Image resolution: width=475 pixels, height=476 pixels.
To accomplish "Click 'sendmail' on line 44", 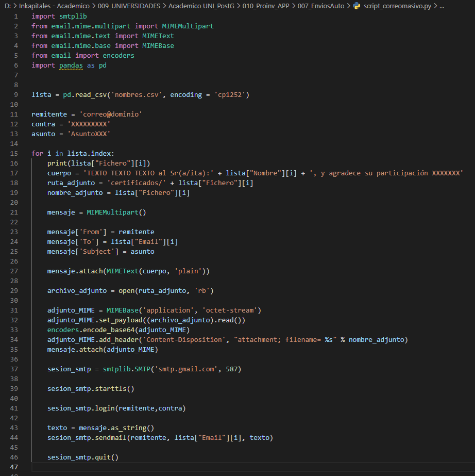I will pyautogui.click(x=111, y=438).
